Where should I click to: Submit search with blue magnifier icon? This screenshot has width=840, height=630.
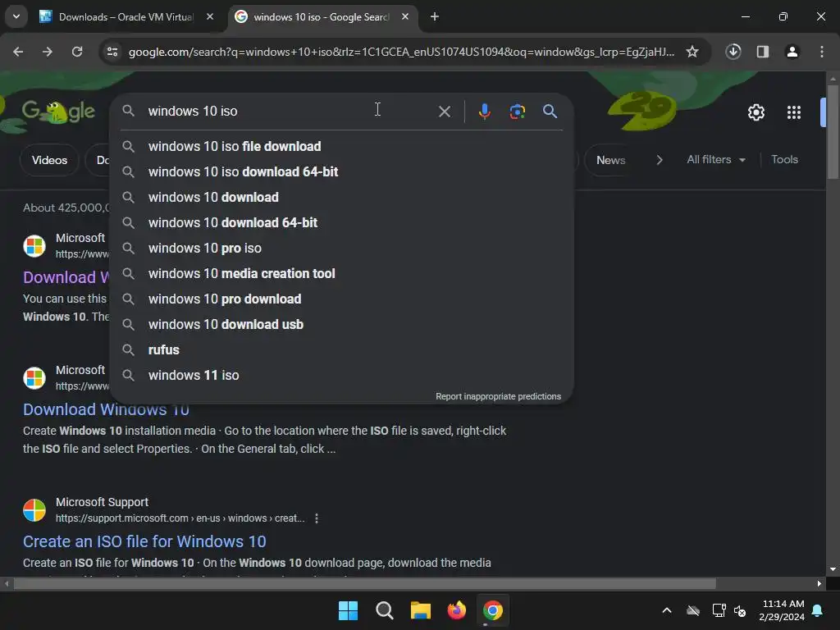pos(550,111)
